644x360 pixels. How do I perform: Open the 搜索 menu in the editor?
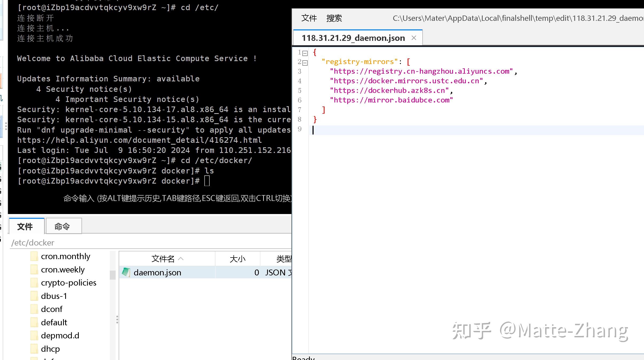[x=334, y=18]
